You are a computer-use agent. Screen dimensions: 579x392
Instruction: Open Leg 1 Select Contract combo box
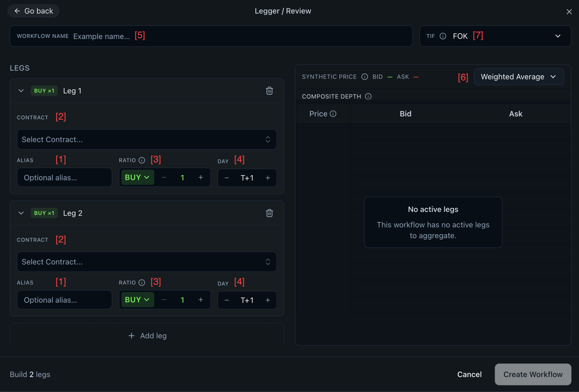(x=147, y=139)
